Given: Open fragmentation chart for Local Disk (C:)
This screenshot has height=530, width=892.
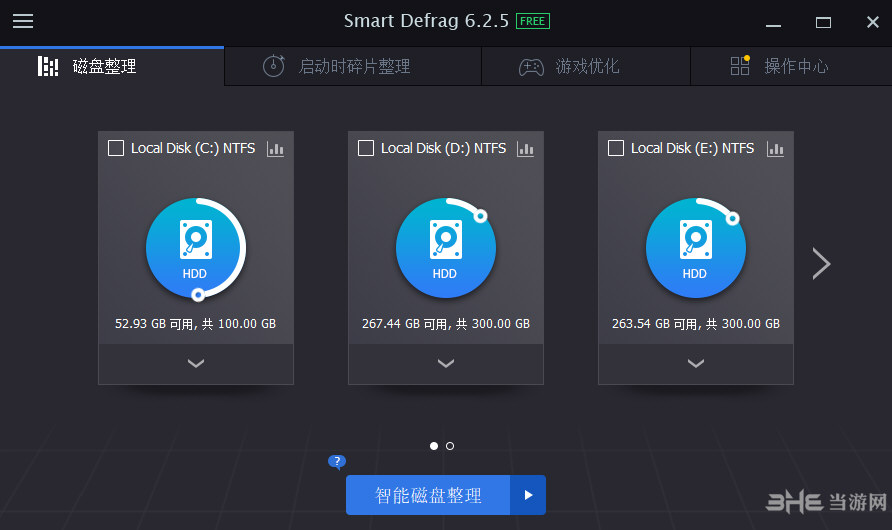Looking at the screenshot, I should click(x=275, y=149).
